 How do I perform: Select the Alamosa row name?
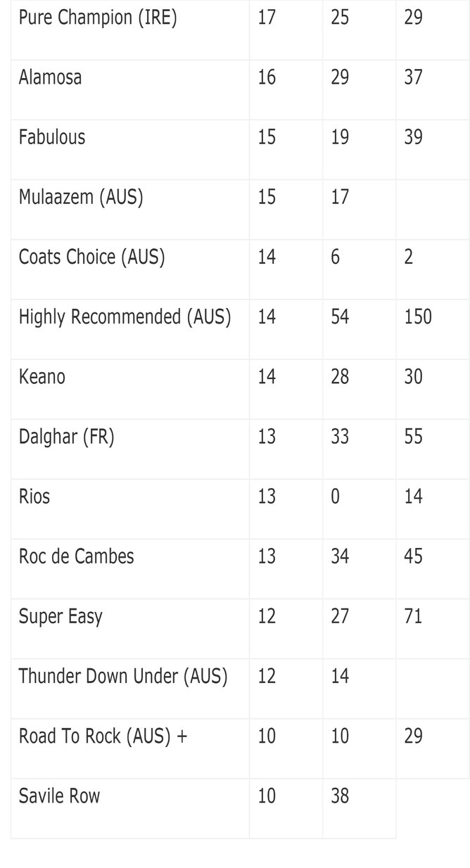pos(50,77)
